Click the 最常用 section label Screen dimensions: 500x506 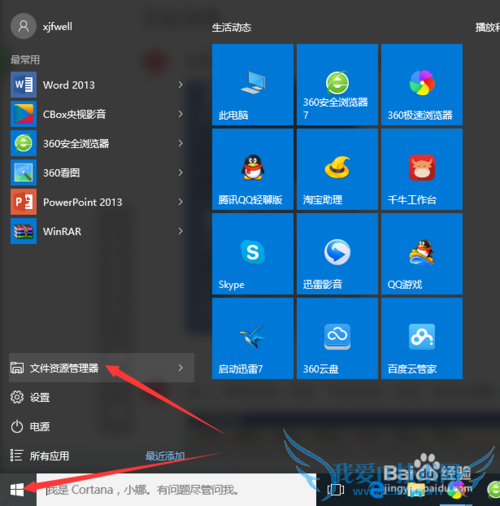pos(25,60)
